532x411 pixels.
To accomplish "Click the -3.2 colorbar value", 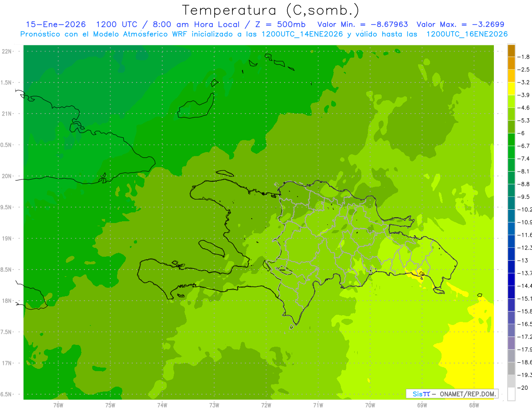I will [524, 82].
